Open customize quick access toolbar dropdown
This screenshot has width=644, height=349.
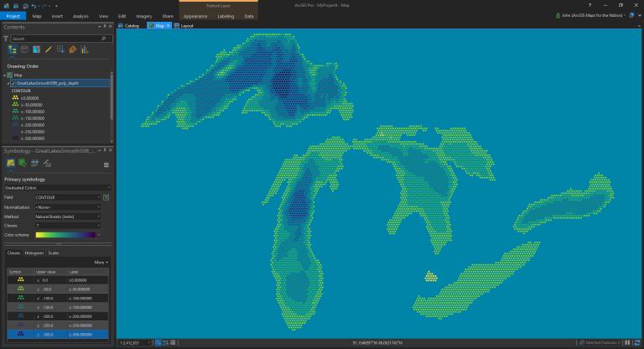pyautogui.click(x=56, y=6)
